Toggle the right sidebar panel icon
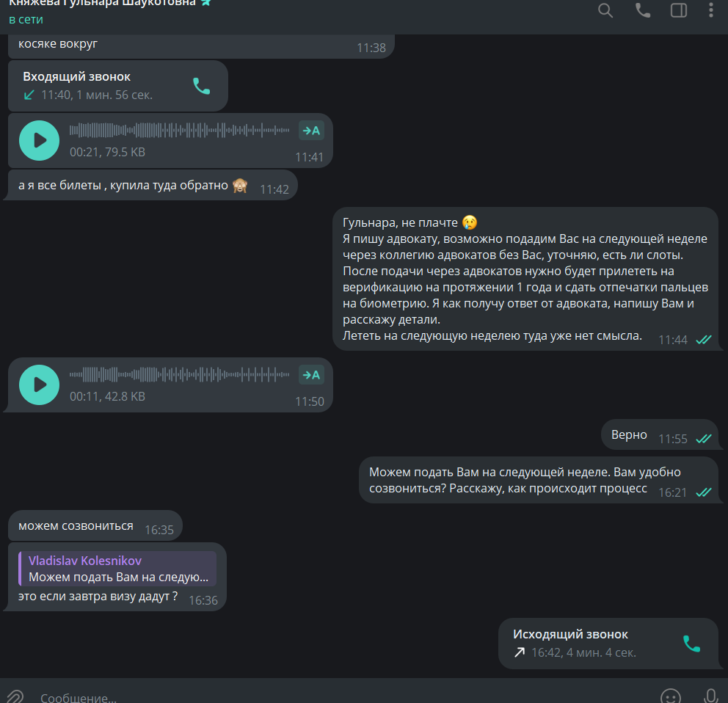This screenshot has width=728, height=703. pos(678,10)
